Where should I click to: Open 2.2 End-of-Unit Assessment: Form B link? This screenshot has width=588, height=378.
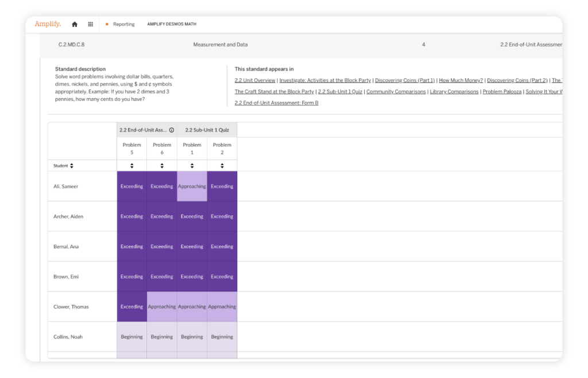click(x=276, y=103)
